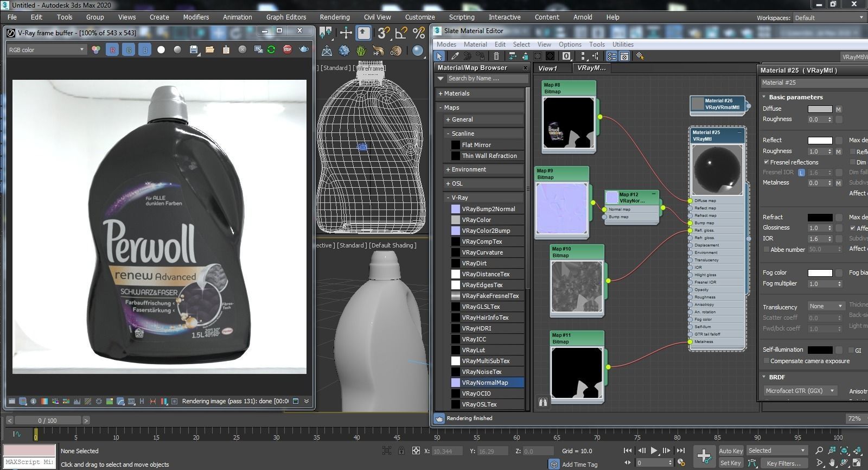The height and width of the screenshot is (470, 868).
Task: Click the load image folder icon in frame buffer
Action: (210, 49)
